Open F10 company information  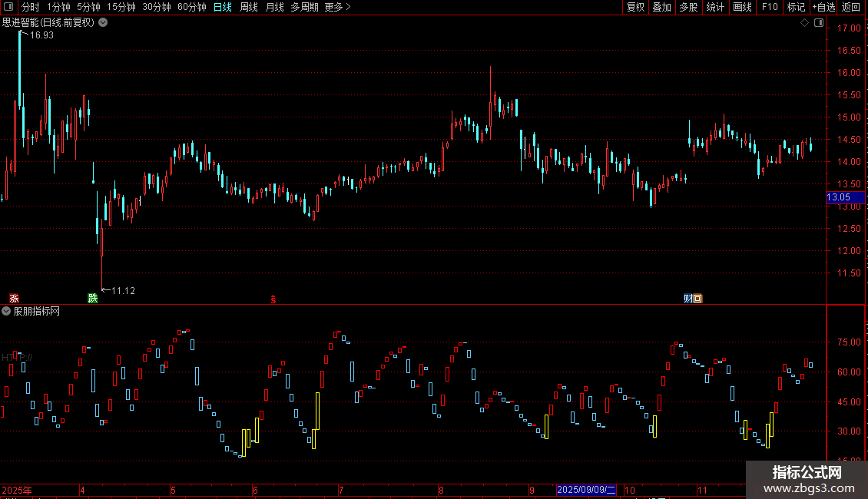pyautogui.click(x=770, y=7)
